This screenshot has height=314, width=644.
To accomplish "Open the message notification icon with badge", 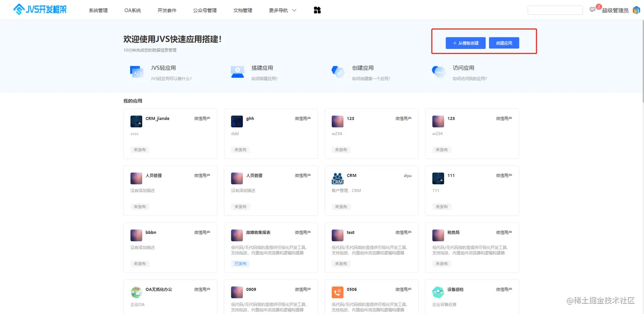I will point(592,10).
